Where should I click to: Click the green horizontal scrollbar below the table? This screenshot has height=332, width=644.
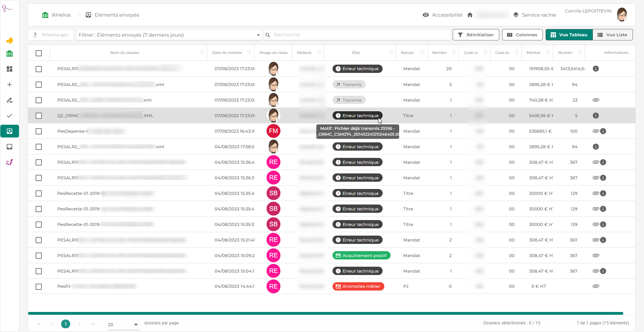tap(325, 313)
